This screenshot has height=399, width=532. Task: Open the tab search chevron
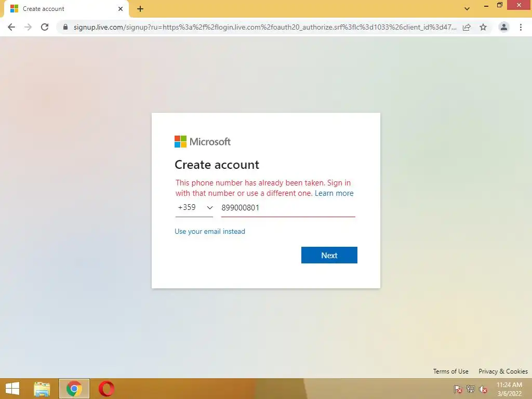click(x=467, y=9)
